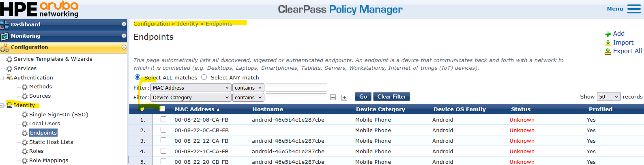Collapse the Authentication tree node
Image resolution: width=644 pixels, height=165 pixels.
click(2, 78)
